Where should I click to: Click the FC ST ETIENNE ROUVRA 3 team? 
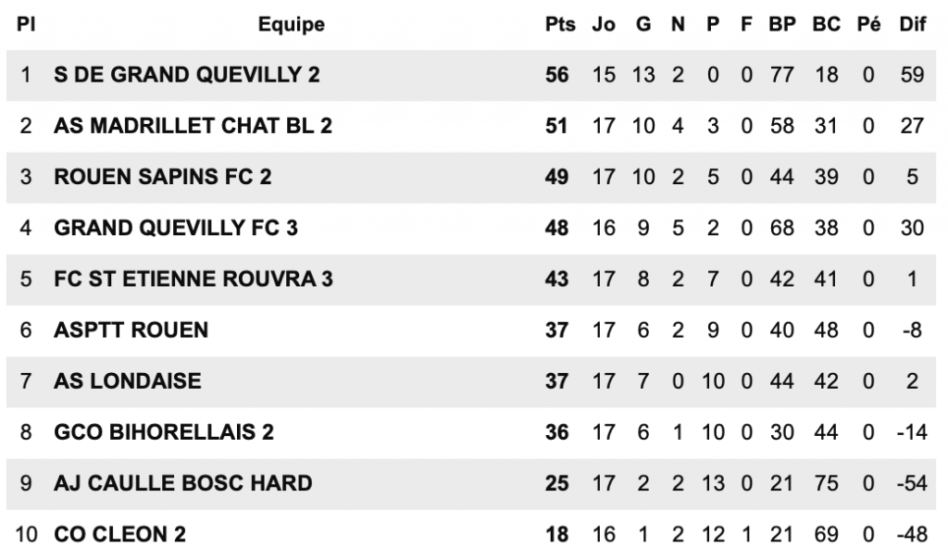193,279
